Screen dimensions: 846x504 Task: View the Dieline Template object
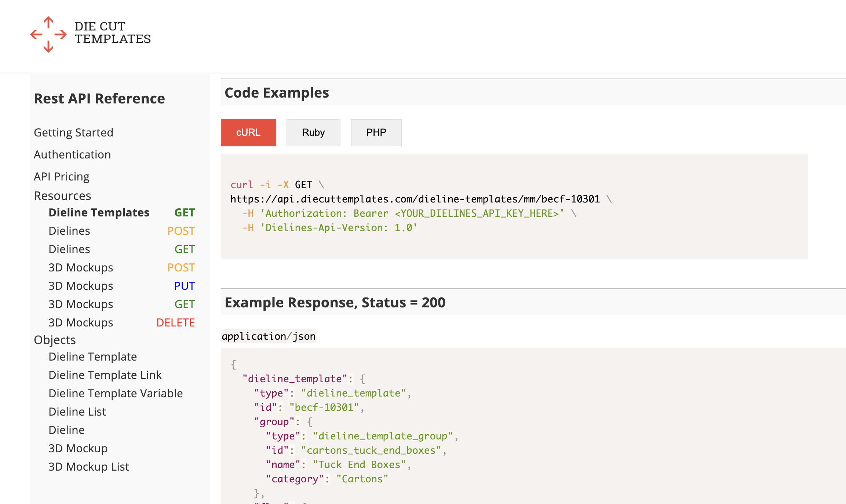92,357
